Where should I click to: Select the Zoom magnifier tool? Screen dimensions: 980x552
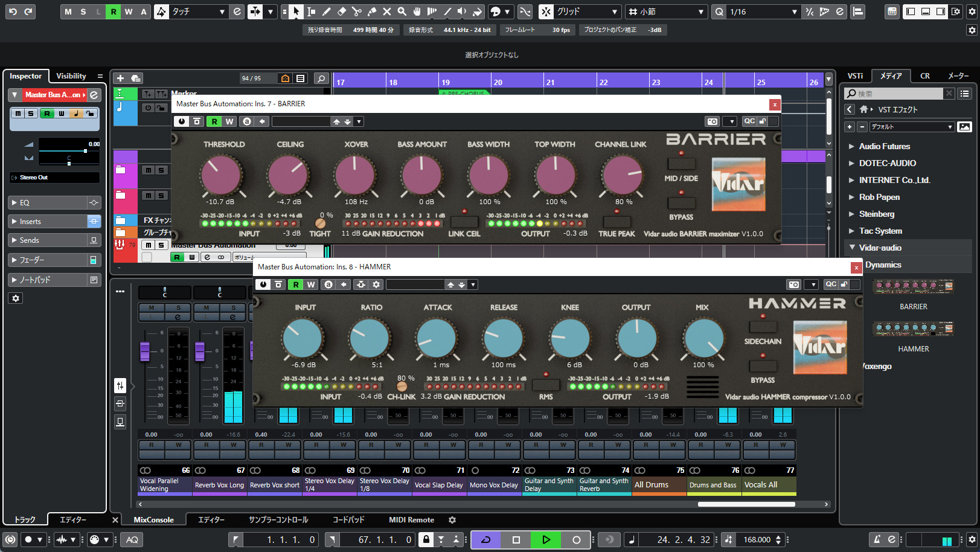pos(402,11)
